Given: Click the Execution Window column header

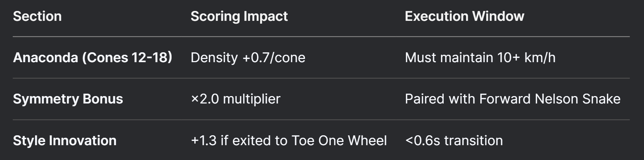Looking at the screenshot, I should pyautogui.click(x=464, y=16).
